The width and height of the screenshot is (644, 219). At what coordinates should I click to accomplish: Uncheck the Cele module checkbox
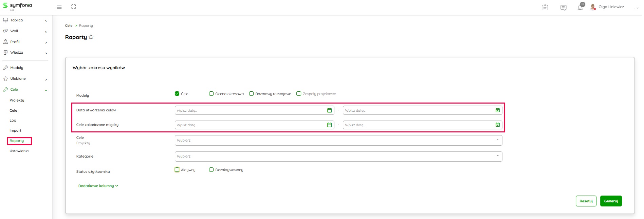click(x=177, y=94)
